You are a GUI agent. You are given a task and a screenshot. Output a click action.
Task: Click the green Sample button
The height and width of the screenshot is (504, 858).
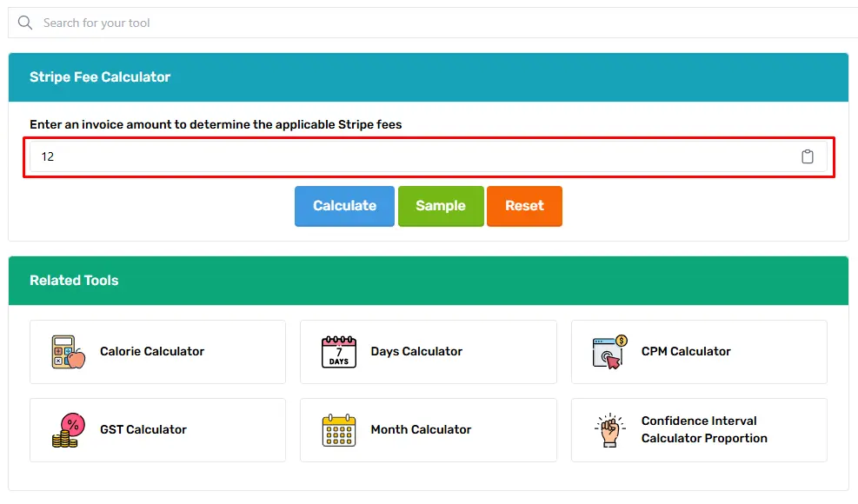pos(441,206)
